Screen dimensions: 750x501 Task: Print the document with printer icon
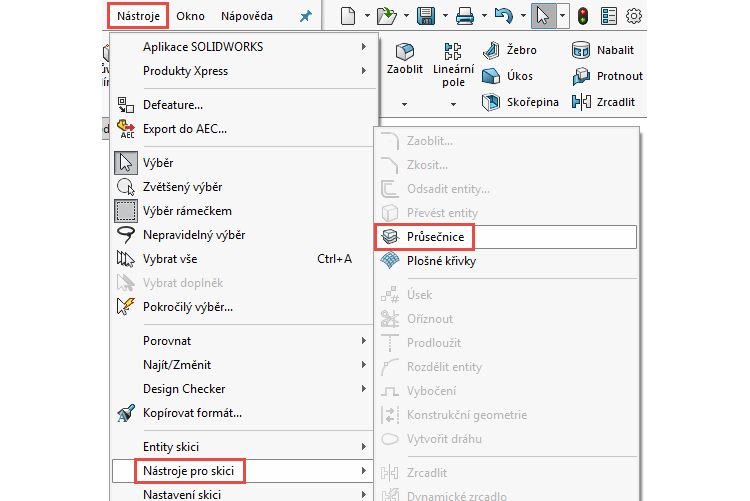(464, 16)
